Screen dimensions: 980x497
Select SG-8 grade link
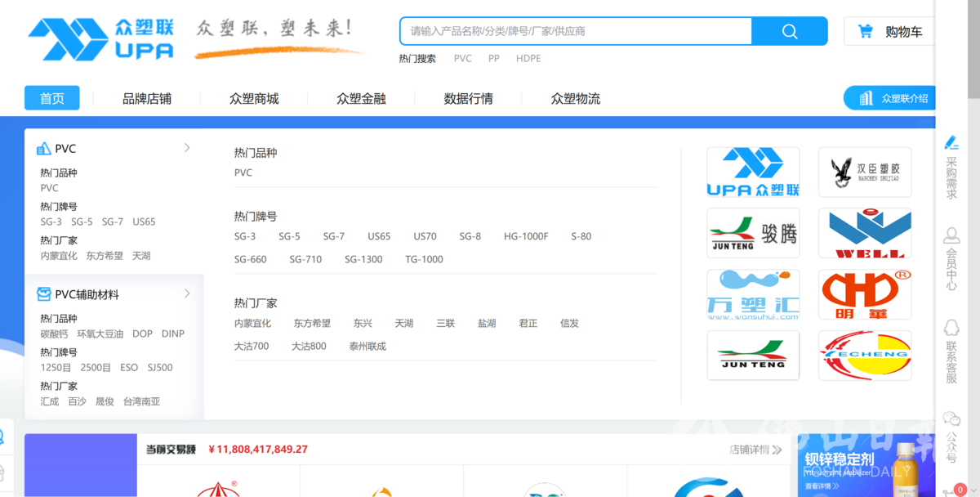coord(470,236)
